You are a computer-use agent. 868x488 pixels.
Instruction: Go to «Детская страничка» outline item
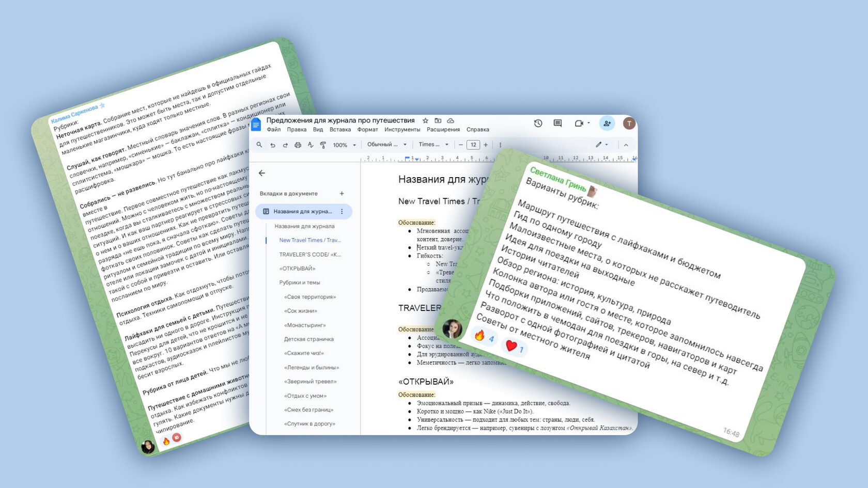click(309, 339)
